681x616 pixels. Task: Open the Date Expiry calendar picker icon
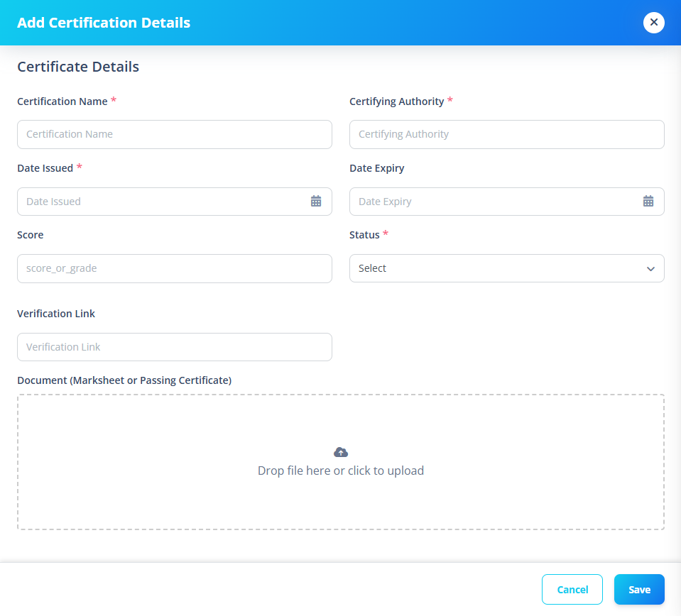(x=648, y=202)
